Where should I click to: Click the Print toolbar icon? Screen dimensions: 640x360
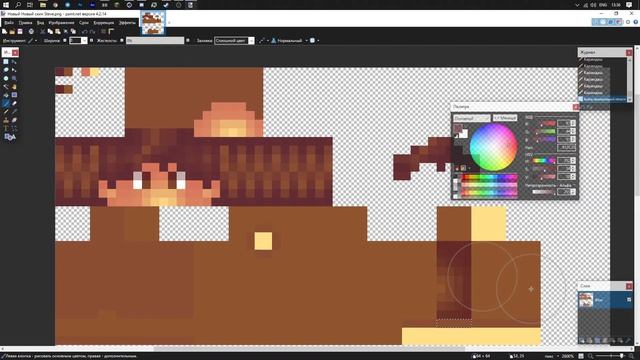(31, 31)
